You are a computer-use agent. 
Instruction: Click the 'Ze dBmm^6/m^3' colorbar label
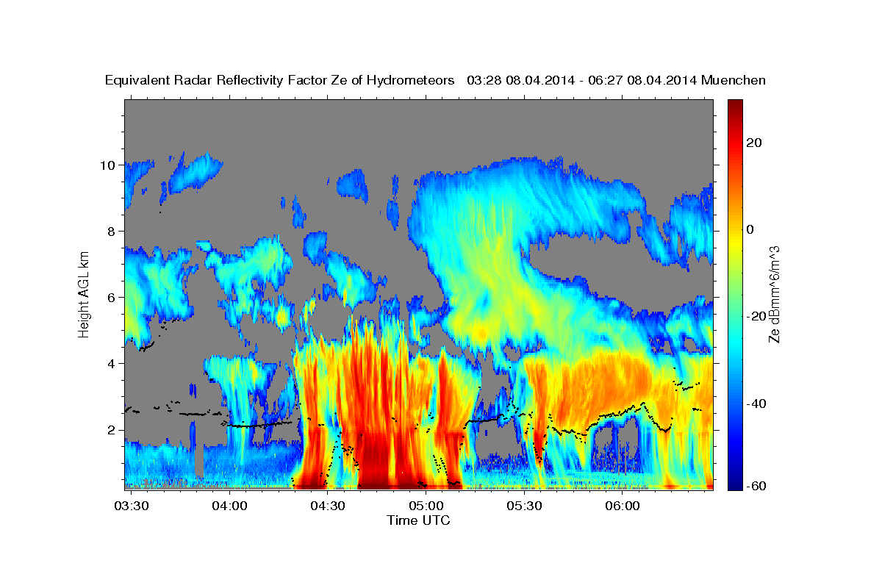[x=773, y=294]
